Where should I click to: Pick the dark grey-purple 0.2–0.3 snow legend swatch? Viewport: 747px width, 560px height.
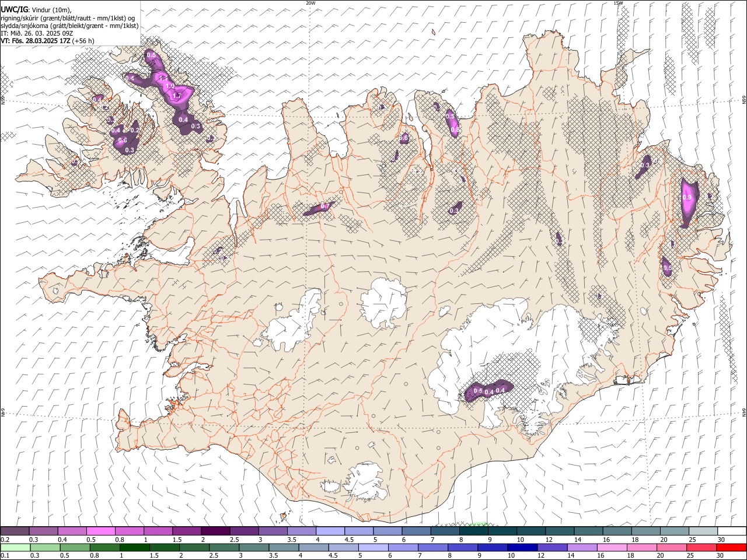15,531
